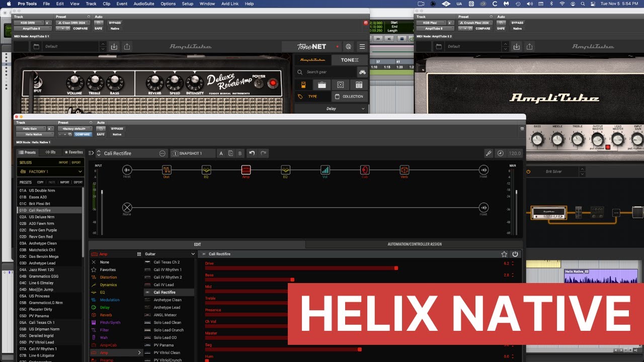Select the rack gear filter icon

coord(359,84)
